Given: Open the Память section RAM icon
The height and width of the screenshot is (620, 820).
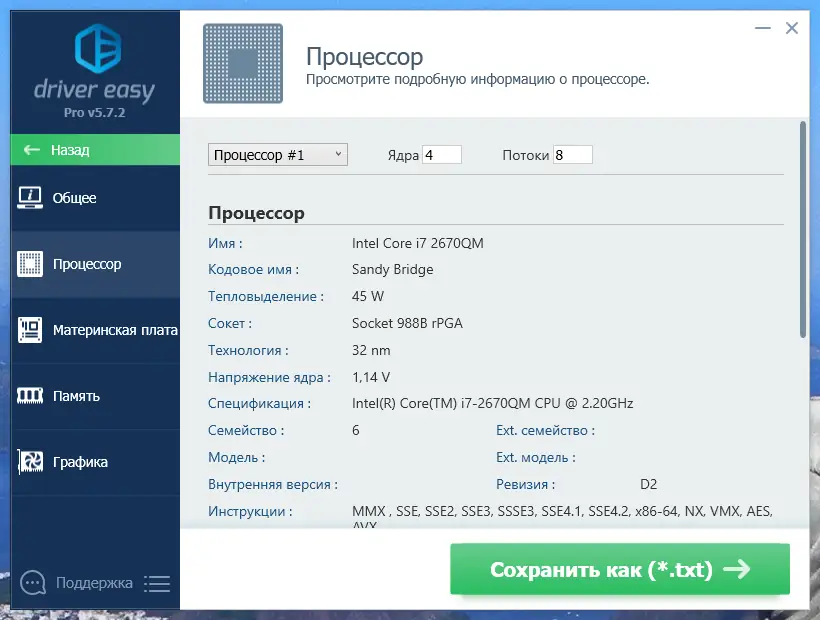Looking at the screenshot, I should tap(32, 396).
